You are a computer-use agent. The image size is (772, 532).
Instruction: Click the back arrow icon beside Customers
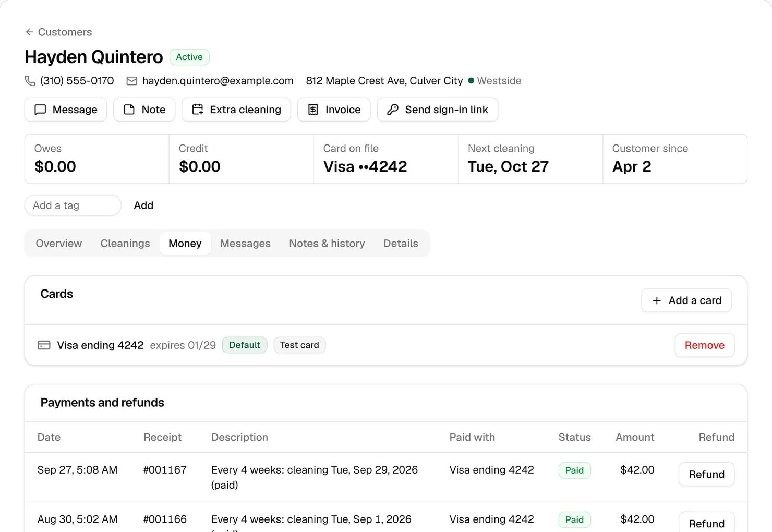coord(29,32)
